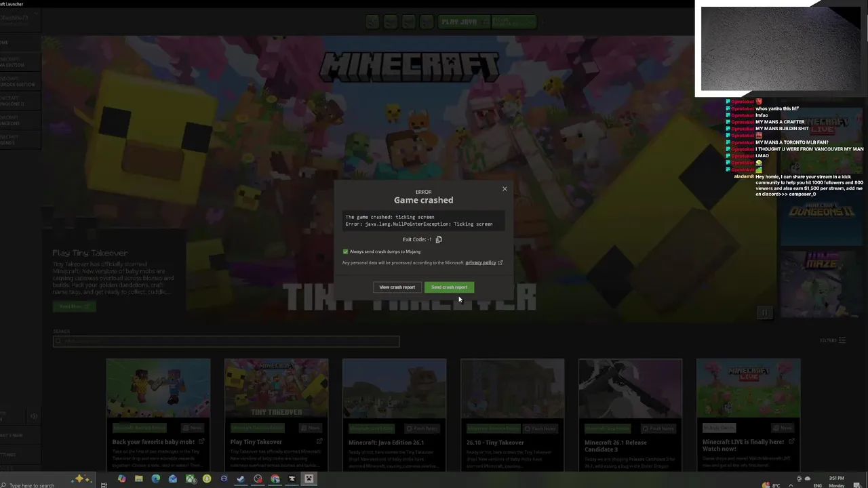Open Google Chrome from the taskbar

[275, 479]
